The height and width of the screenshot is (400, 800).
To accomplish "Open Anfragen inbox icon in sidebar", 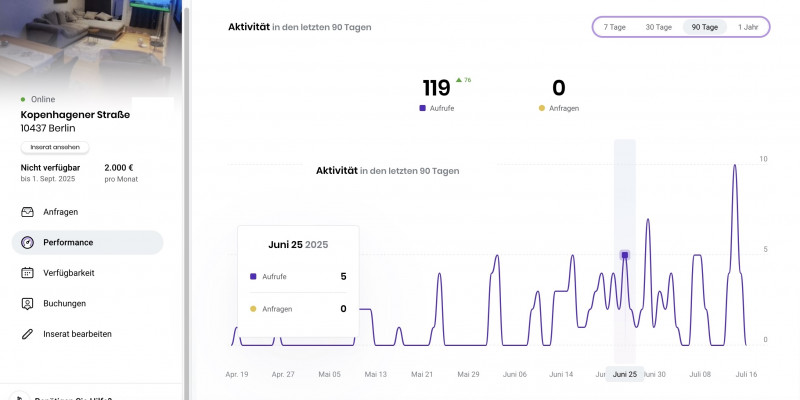I will pyautogui.click(x=27, y=212).
